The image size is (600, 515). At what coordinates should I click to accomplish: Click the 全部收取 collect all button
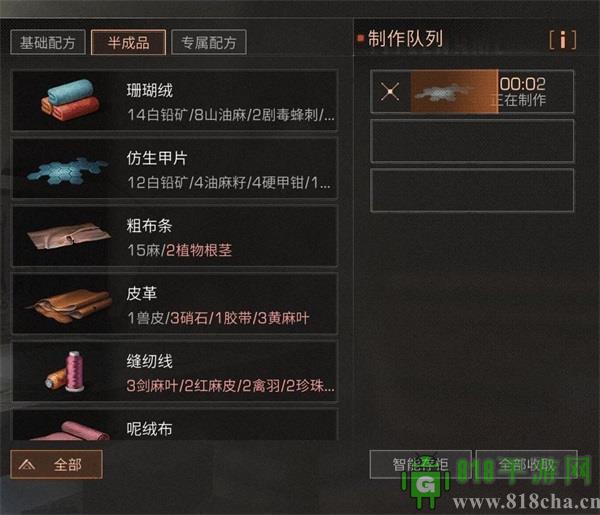coord(526,464)
